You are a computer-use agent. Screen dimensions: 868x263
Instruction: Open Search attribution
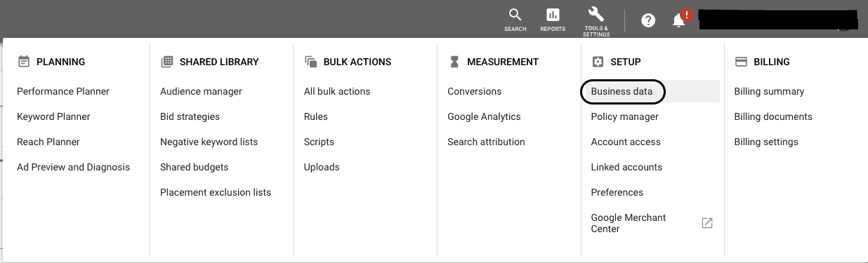pos(486,142)
